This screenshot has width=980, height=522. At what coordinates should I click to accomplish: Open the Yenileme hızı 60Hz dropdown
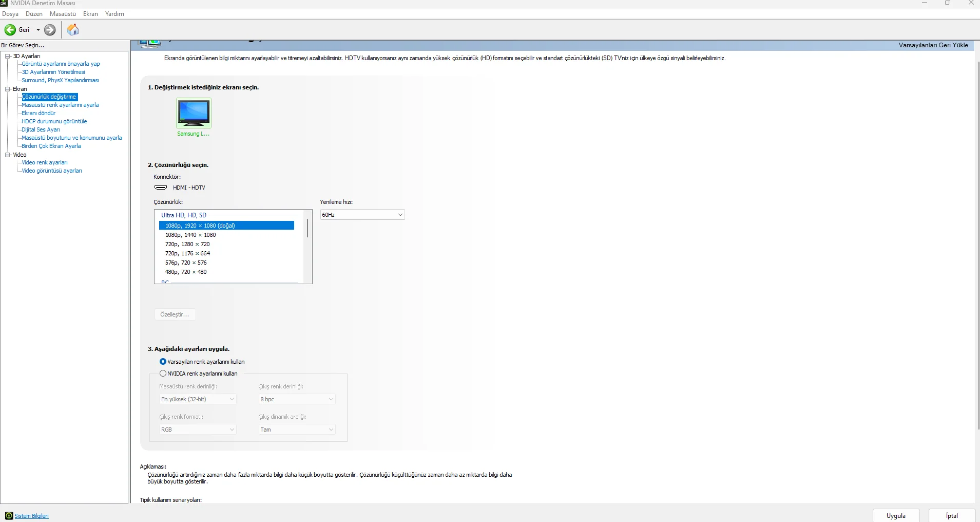[x=362, y=215]
